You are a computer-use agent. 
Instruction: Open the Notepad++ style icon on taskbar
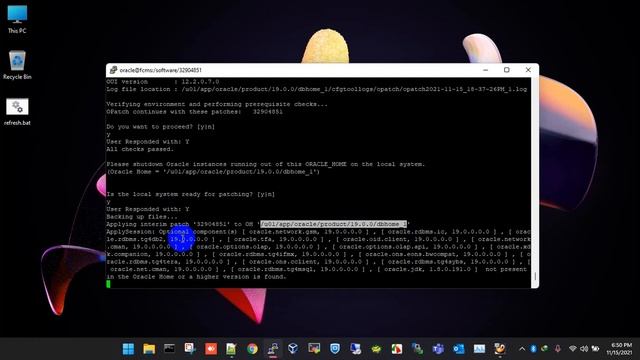[x=231, y=349]
